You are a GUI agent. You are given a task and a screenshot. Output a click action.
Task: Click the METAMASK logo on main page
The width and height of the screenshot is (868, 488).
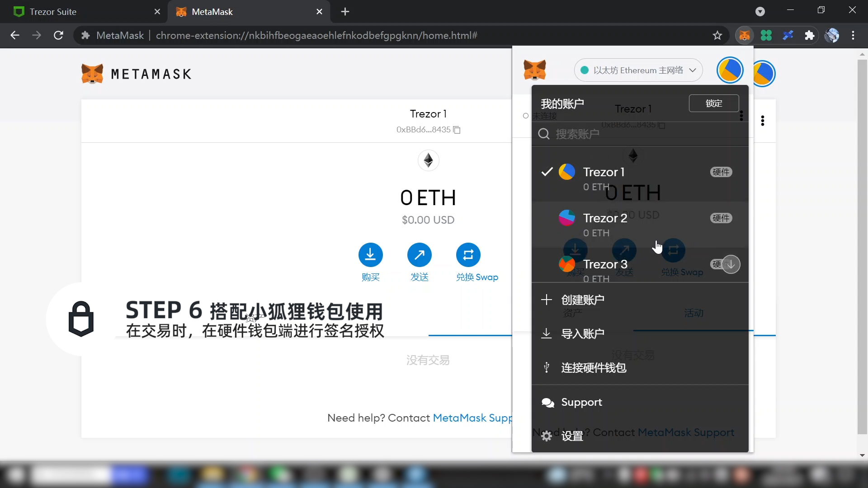(137, 74)
